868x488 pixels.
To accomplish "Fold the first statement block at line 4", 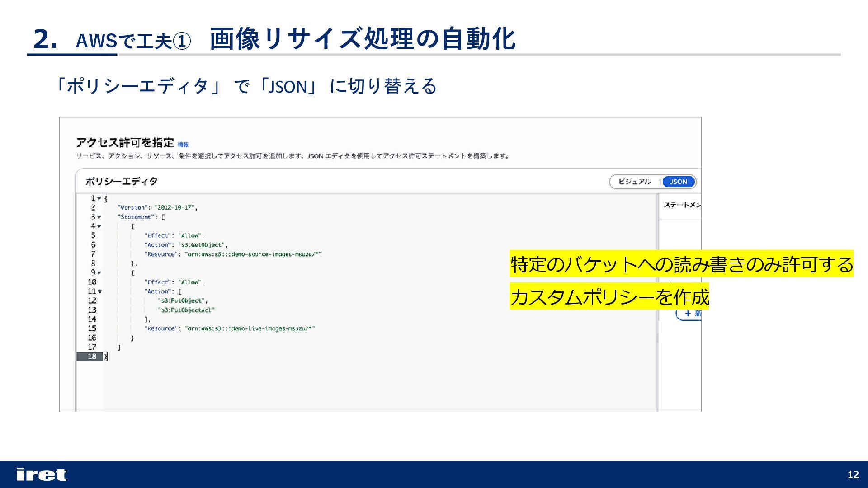I will pos(99,226).
